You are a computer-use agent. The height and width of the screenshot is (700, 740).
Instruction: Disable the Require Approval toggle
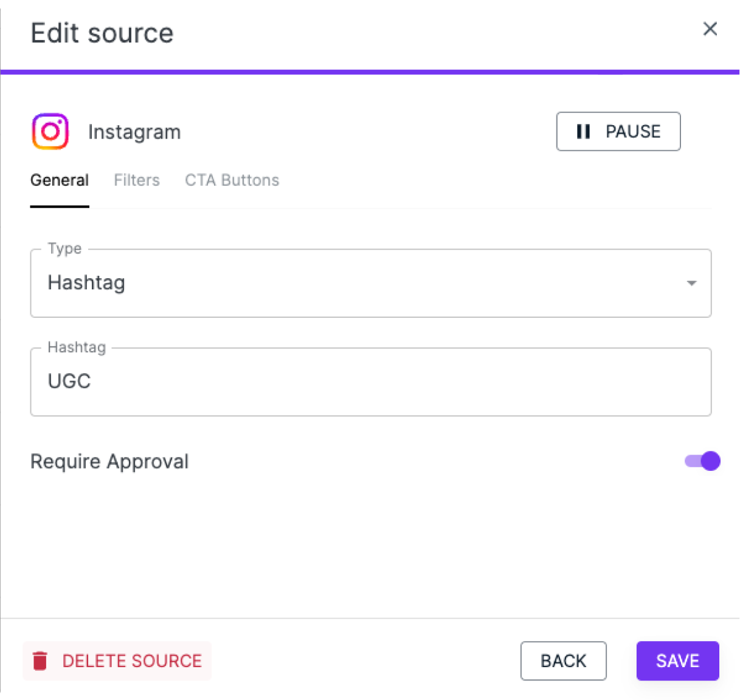tap(703, 461)
